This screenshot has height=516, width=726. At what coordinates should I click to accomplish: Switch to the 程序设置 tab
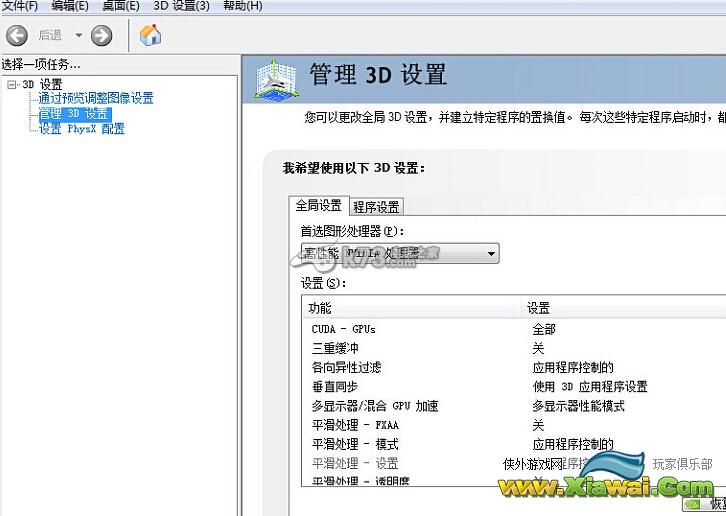(376, 207)
